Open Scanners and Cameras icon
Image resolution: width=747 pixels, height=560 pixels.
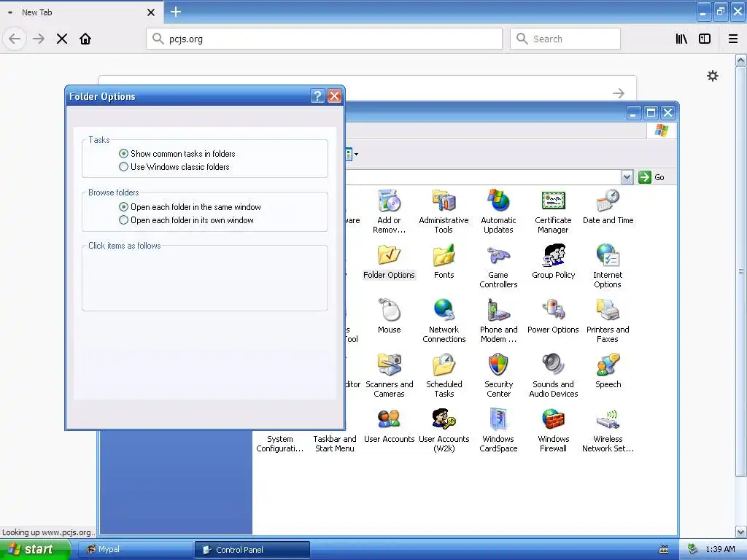pyautogui.click(x=390, y=376)
